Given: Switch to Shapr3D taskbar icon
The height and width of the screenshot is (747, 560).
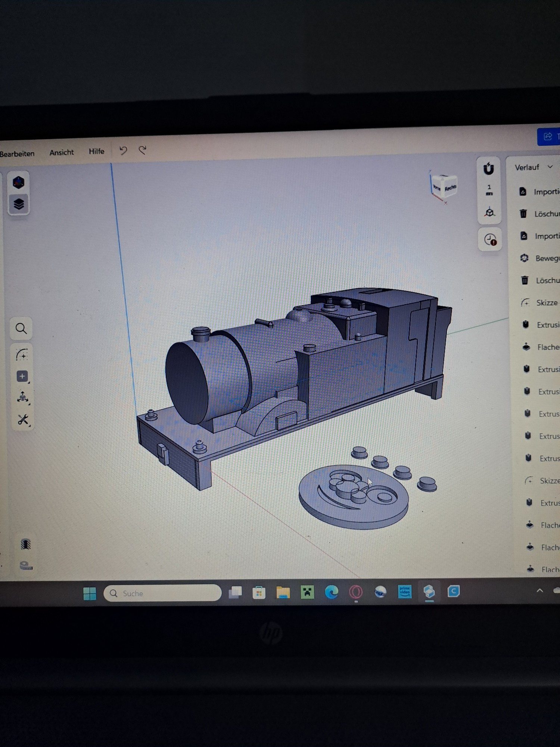Looking at the screenshot, I should tap(429, 592).
